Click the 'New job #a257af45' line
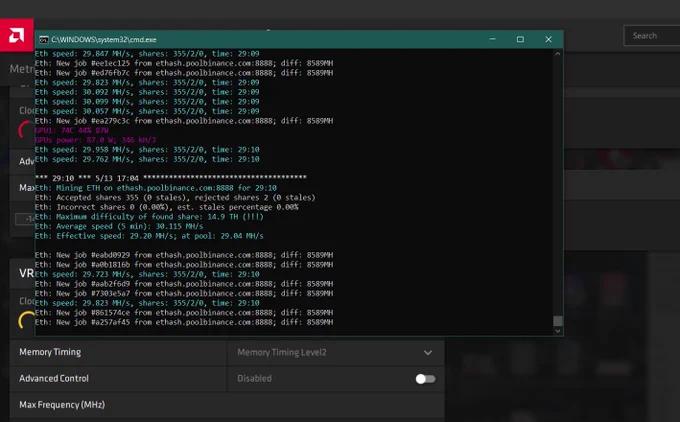The image size is (680, 422). (183, 322)
